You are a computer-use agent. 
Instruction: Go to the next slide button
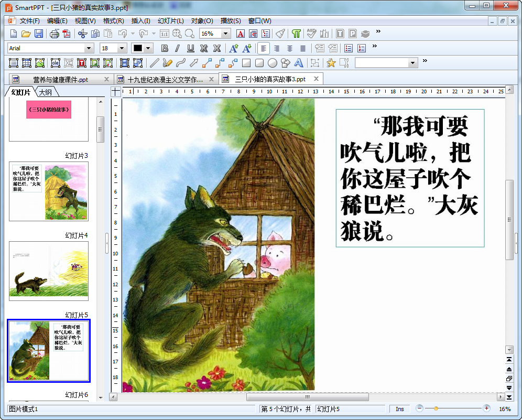(509, 387)
